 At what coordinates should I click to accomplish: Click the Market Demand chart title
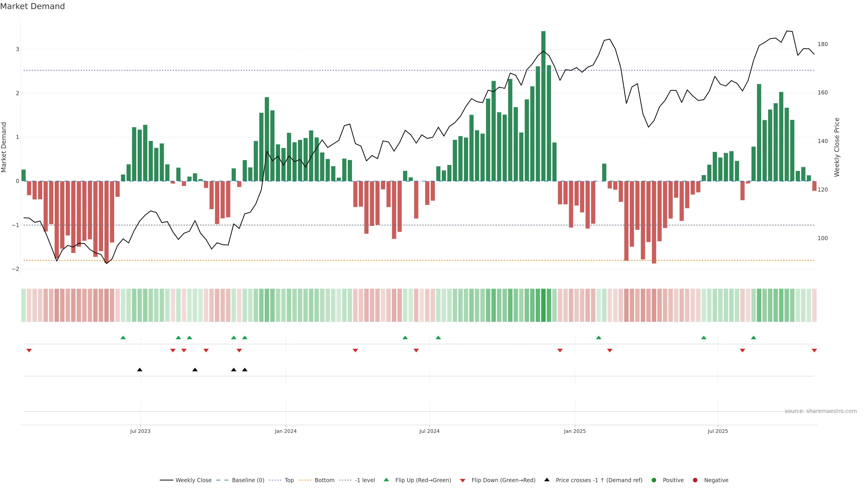(x=32, y=6)
